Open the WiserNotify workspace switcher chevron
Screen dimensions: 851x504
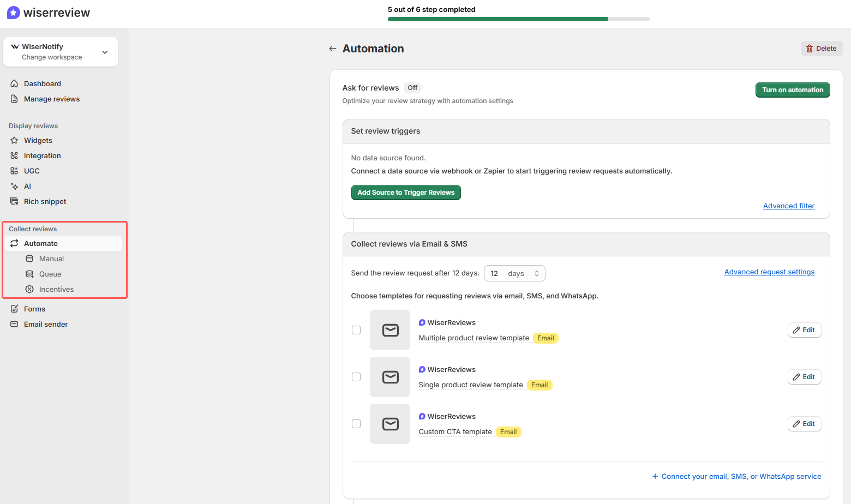coord(105,52)
